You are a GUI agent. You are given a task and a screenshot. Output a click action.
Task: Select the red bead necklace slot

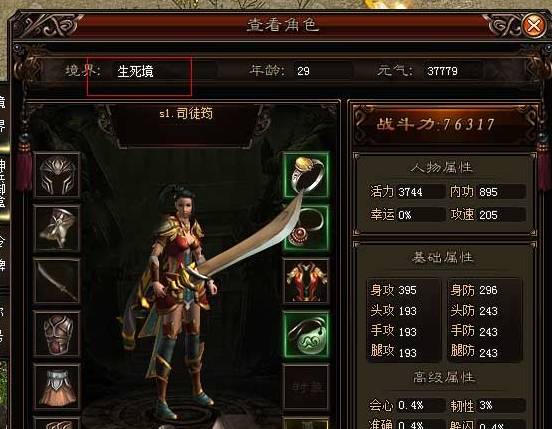coord(306,228)
